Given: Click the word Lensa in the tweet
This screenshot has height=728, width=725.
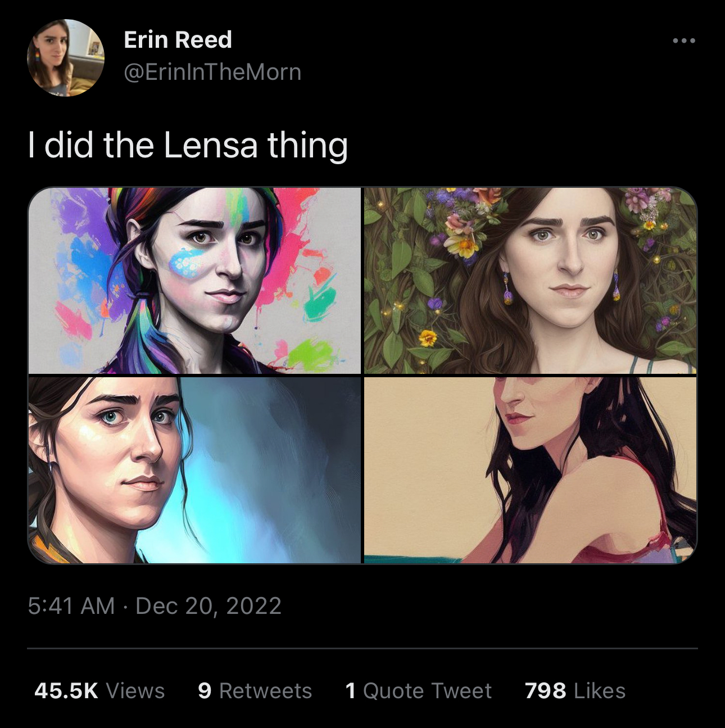Looking at the screenshot, I should [x=210, y=145].
